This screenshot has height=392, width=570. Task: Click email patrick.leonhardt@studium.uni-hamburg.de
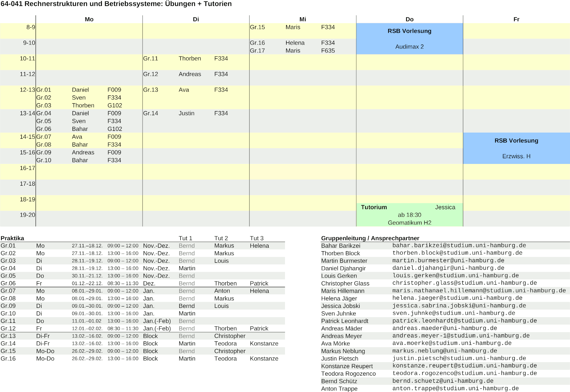point(465,321)
